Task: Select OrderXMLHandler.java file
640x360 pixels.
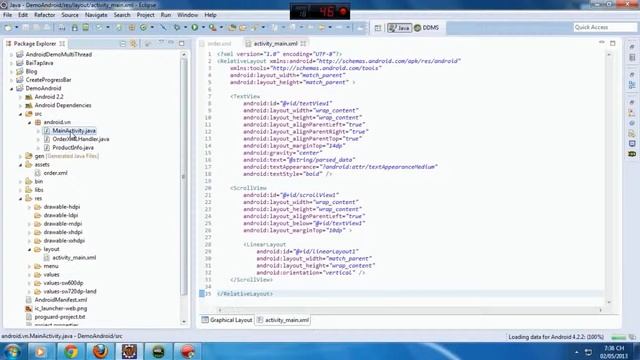Action: tap(80, 139)
